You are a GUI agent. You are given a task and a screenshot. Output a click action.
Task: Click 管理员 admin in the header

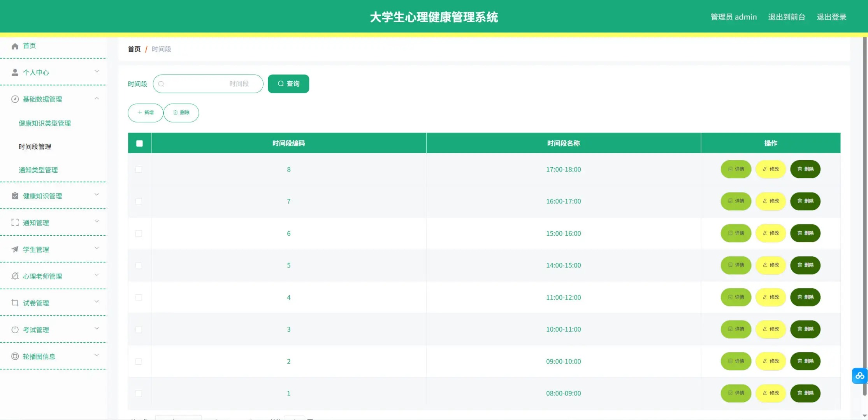[x=734, y=17]
